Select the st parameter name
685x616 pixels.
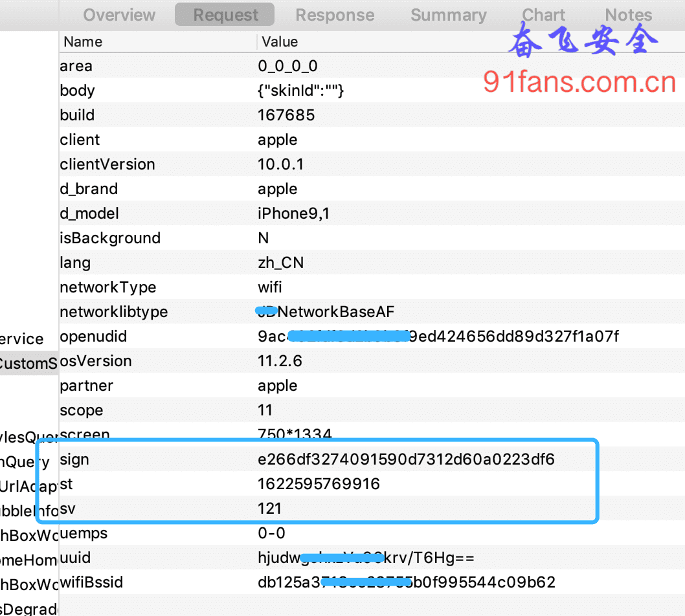click(66, 484)
